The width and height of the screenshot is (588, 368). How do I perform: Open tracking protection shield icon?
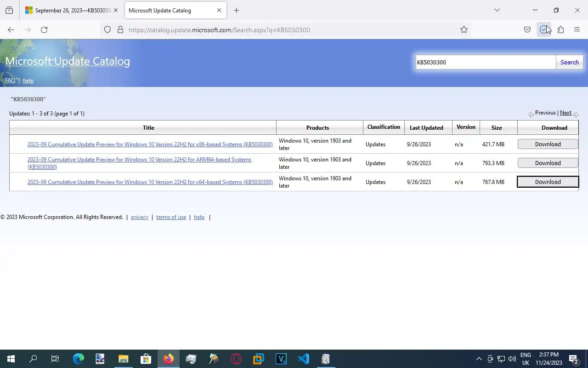107,30
